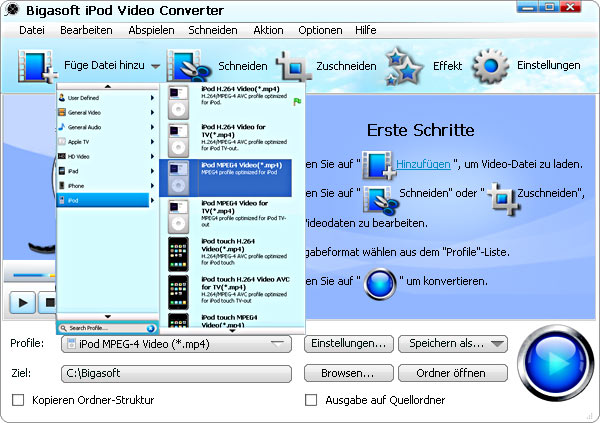Click the iPod touch H.264 AVC for TV icon
600x423 pixels.
(178, 292)
